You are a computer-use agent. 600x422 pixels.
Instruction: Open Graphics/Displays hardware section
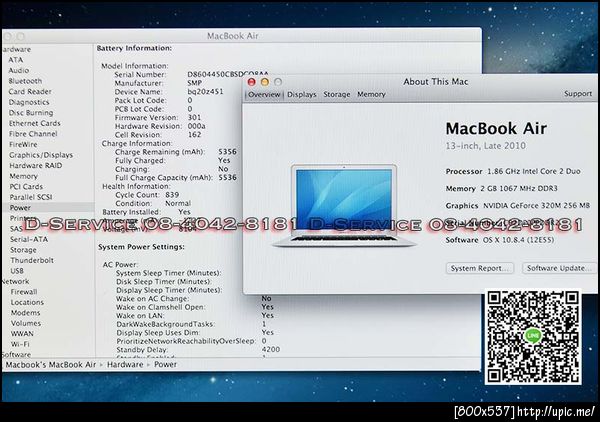tap(41, 155)
